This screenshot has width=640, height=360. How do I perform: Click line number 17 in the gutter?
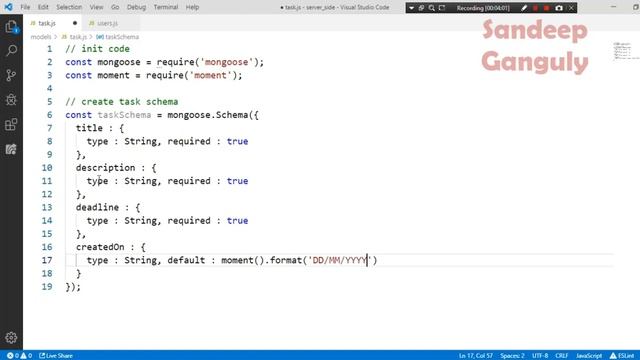[47, 260]
